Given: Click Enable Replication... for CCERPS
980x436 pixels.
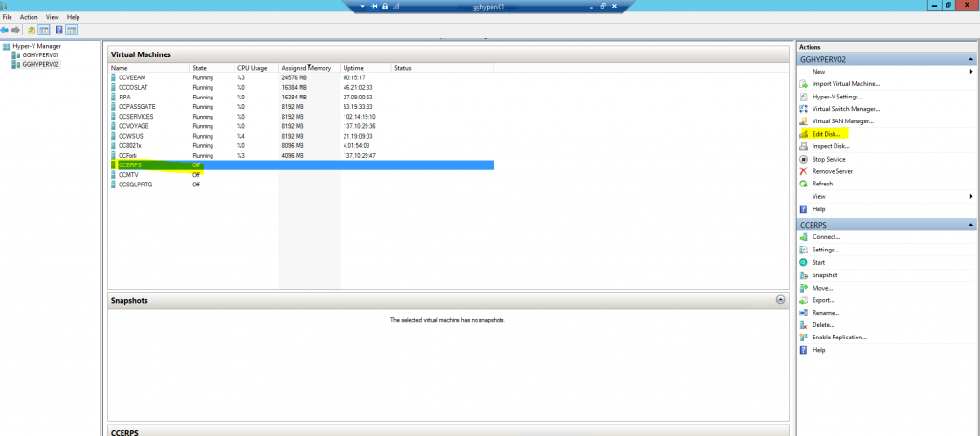Looking at the screenshot, I should [x=839, y=338].
